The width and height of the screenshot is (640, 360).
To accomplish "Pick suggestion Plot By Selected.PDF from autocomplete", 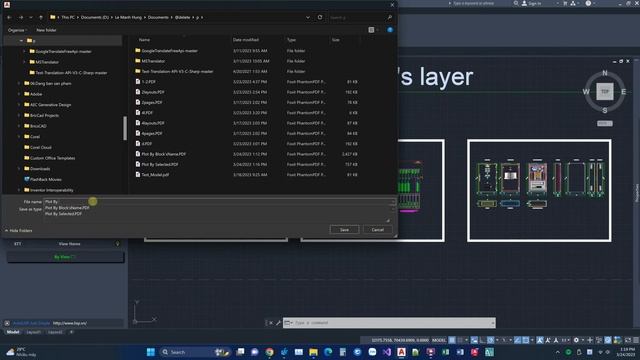I will pos(63,214).
